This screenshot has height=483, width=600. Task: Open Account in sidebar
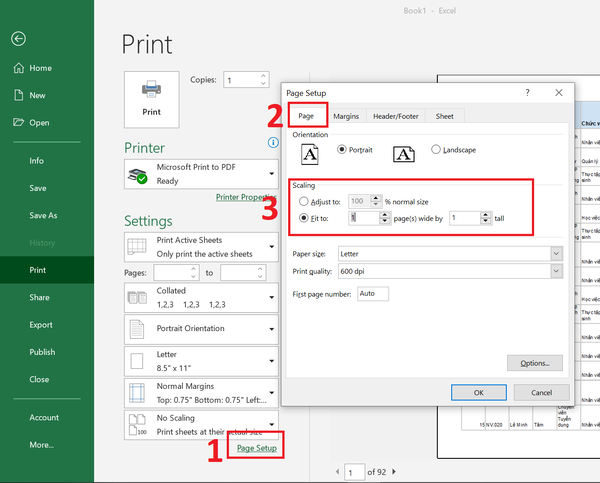point(44,418)
